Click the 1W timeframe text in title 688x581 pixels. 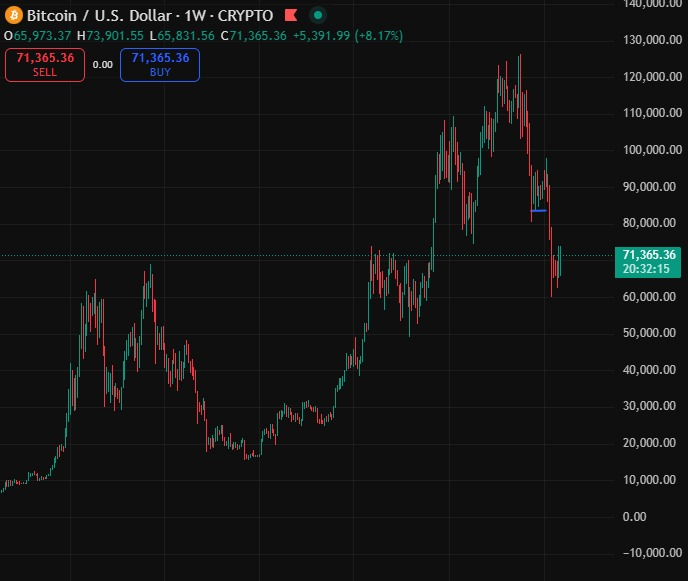pyautogui.click(x=195, y=16)
